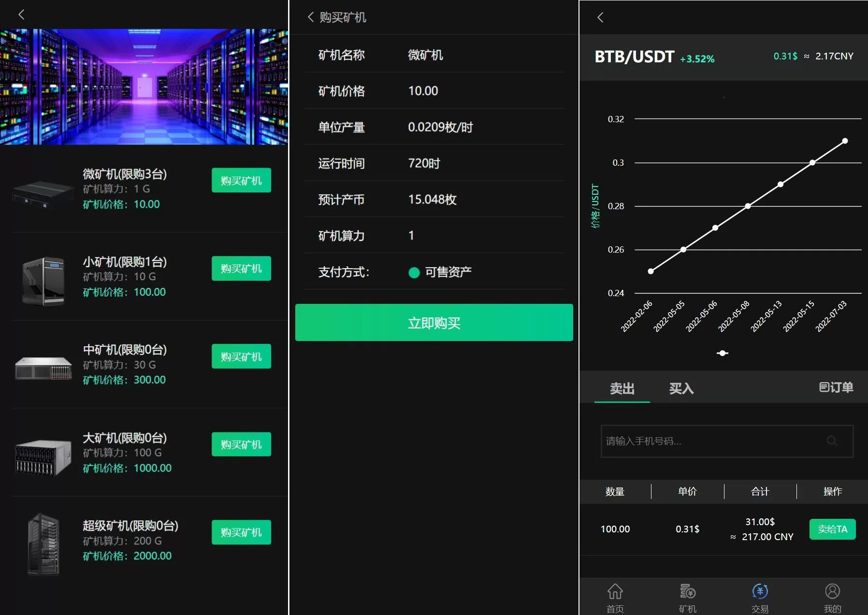This screenshot has width=868, height=615.
Task: Click the 大矿机 storage server image
Action: tap(43, 457)
